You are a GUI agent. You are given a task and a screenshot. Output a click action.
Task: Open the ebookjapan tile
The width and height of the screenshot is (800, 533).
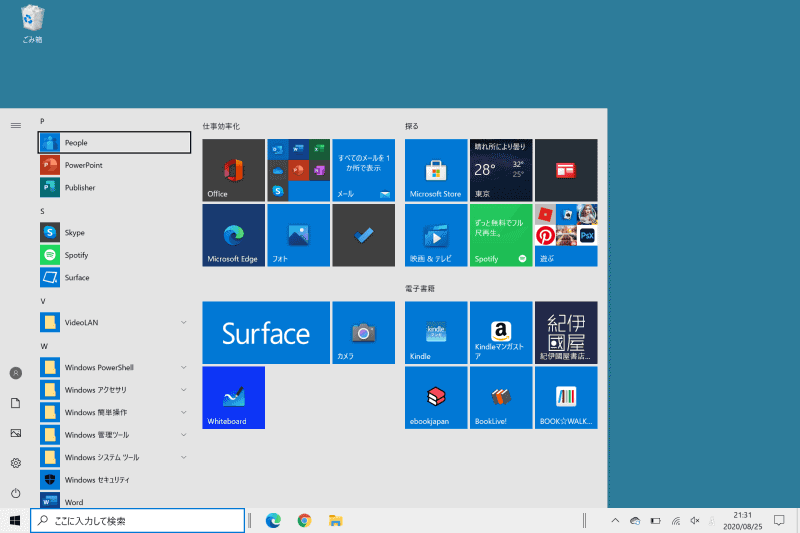tap(436, 397)
